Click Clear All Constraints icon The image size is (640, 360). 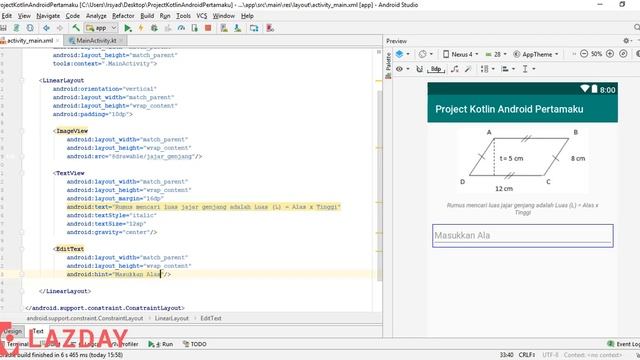pyautogui.click(x=455, y=69)
